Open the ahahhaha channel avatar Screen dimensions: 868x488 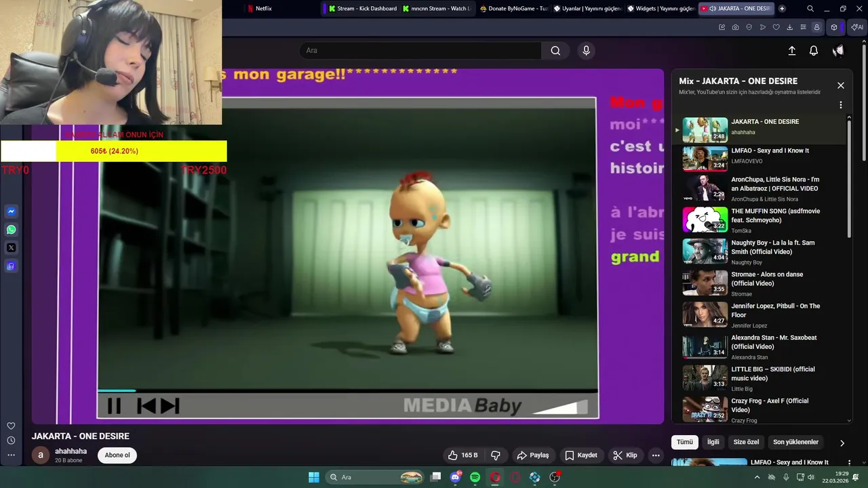40,455
